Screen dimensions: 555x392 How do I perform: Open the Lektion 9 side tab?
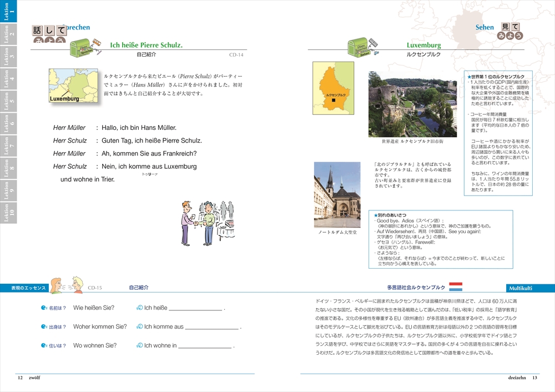[8, 190]
